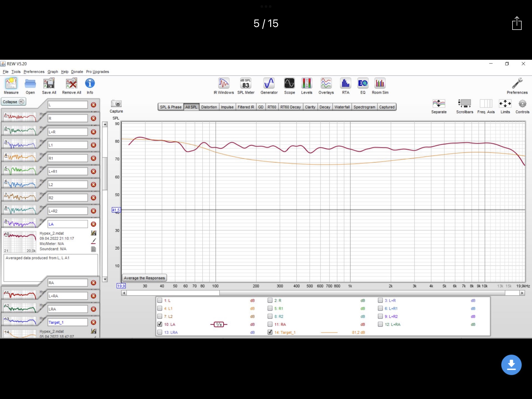Click Average the Responses button
This screenshot has height=399, width=532.
click(144, 278)
